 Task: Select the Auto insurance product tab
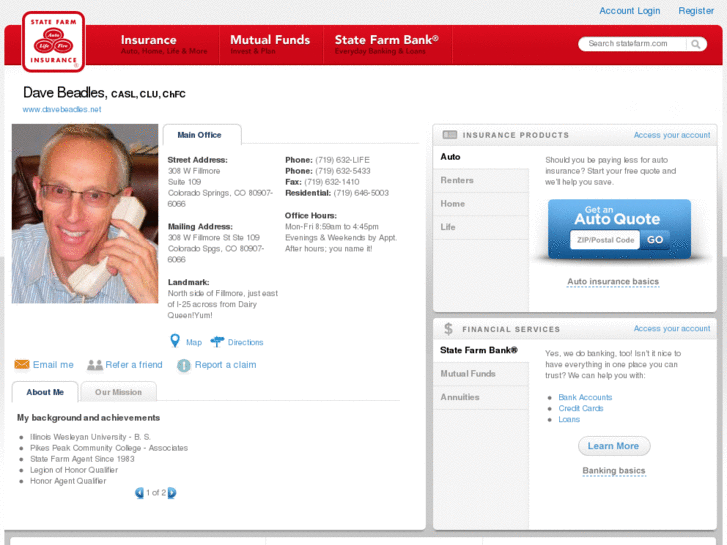[481, 157]
